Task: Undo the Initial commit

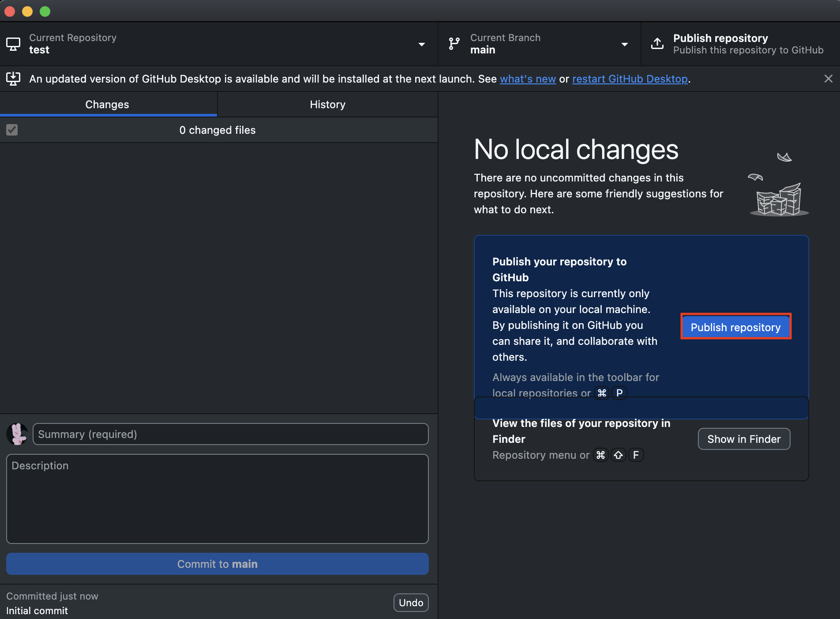Action: (x=411, y=603)
